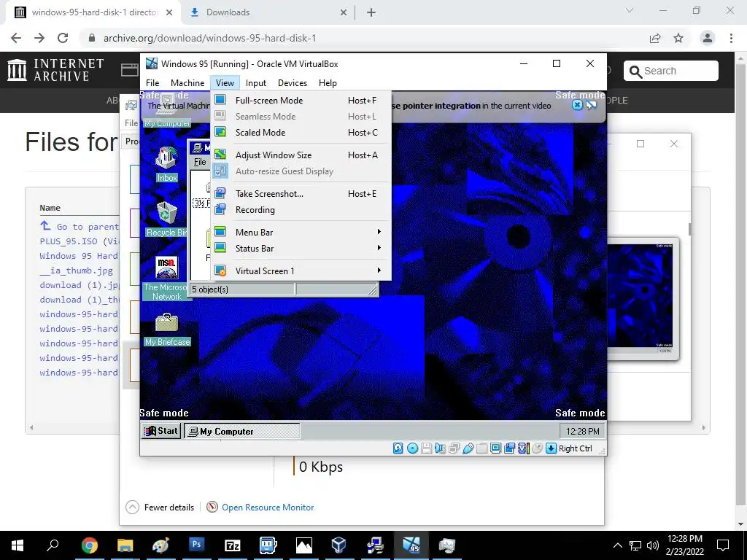
Task: Click the host key arrow icon
Action: (551, 448)
